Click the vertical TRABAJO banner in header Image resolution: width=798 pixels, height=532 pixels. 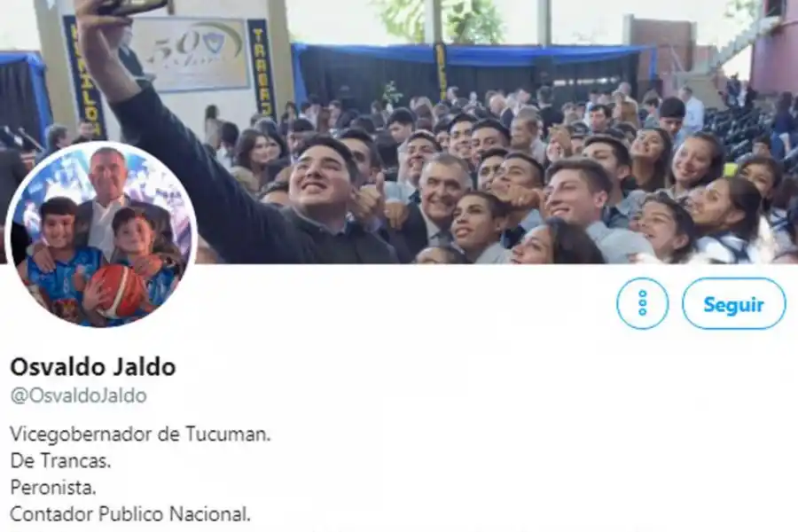click(261, 69)
